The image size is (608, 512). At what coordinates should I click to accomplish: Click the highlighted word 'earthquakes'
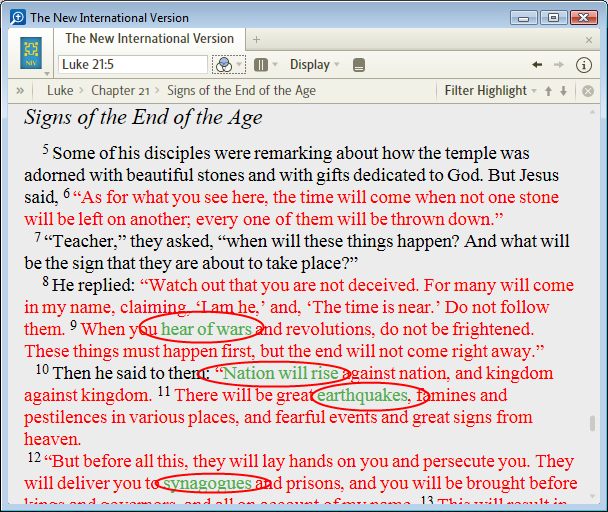click(x=363, y=395)
